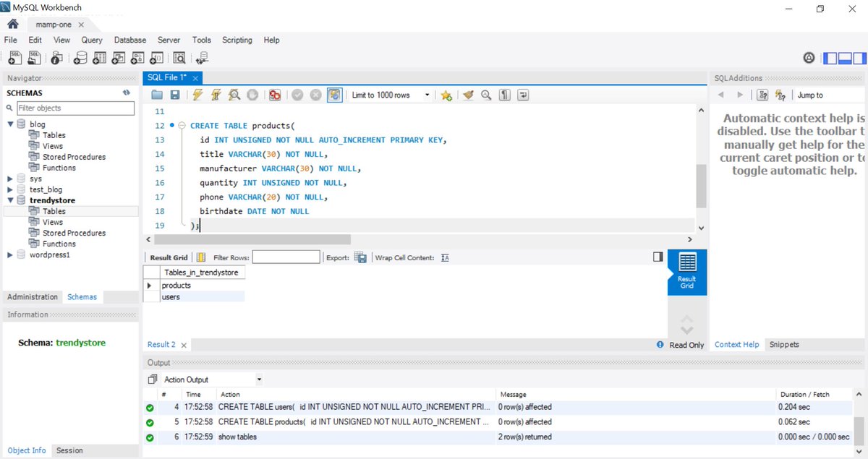Collapse the trendystore schema
Screen dimensions: 868x459
click(10, 200)
